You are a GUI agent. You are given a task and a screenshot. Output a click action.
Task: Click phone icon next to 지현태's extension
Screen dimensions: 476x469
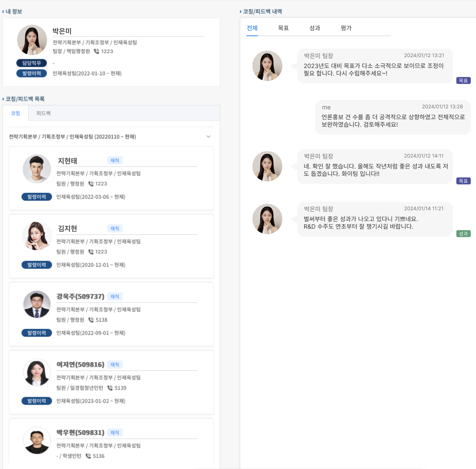pyautogui.click(x=91, y=184)
